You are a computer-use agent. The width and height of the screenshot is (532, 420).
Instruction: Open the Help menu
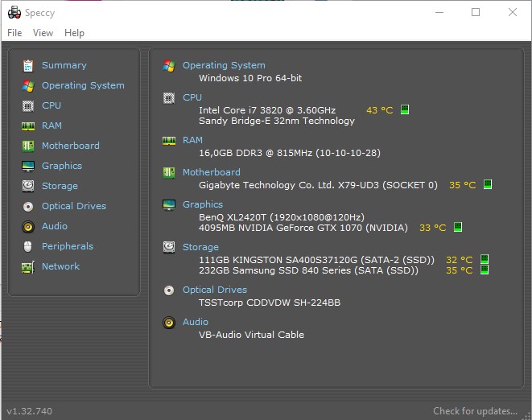pyautogui.click(x=74, y=33)
